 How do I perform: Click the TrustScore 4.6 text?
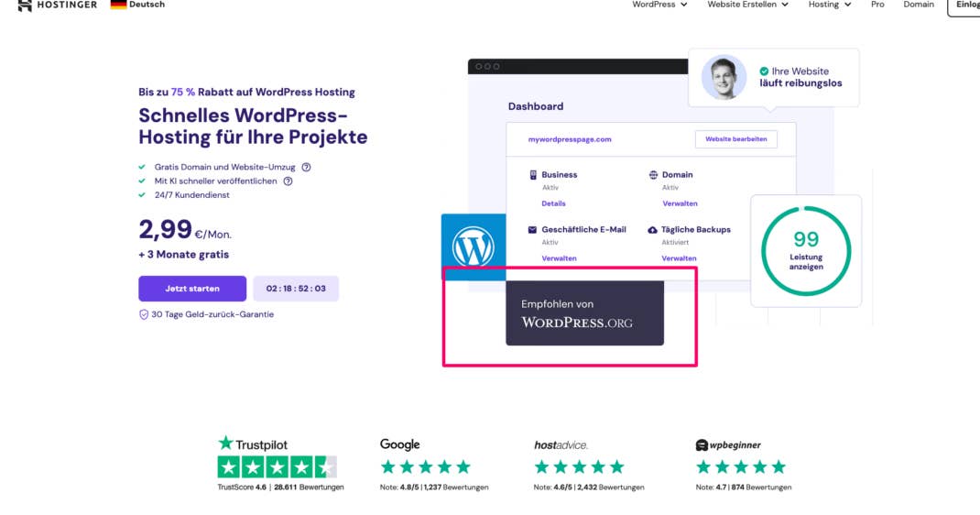click(x=241, y=487)
